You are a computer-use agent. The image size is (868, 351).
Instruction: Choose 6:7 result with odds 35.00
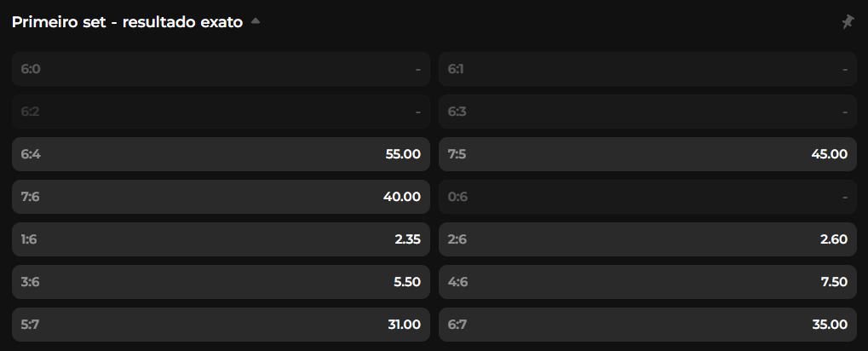click(x=647, y=325)
